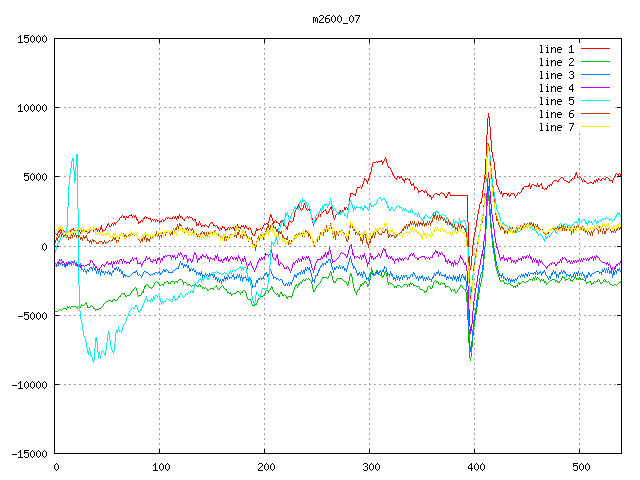Click the green line 2 legend sample
This screenshot has height=480, width=640.
pyautogui.click(x=596, y=62)
